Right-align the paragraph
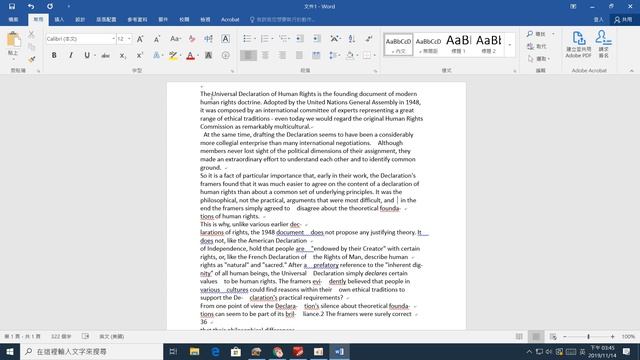640x360 pixels. point(282,55)
